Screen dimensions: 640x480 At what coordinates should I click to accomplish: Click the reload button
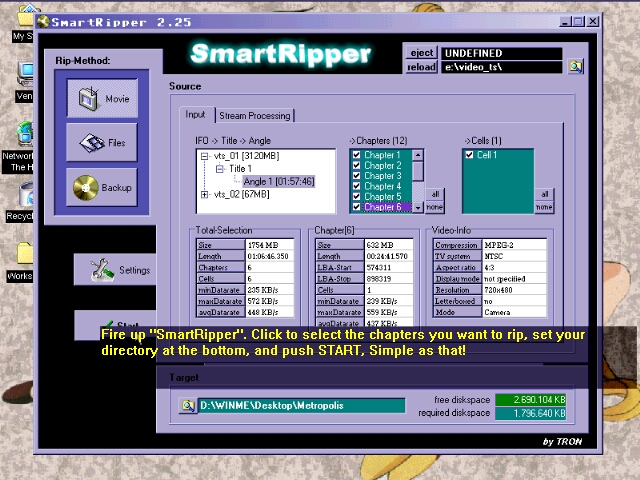(422, 67)
